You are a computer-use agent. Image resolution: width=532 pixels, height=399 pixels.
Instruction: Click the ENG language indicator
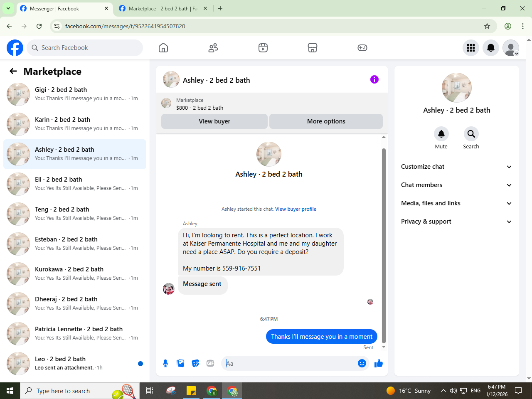click(x=475, y=391)
